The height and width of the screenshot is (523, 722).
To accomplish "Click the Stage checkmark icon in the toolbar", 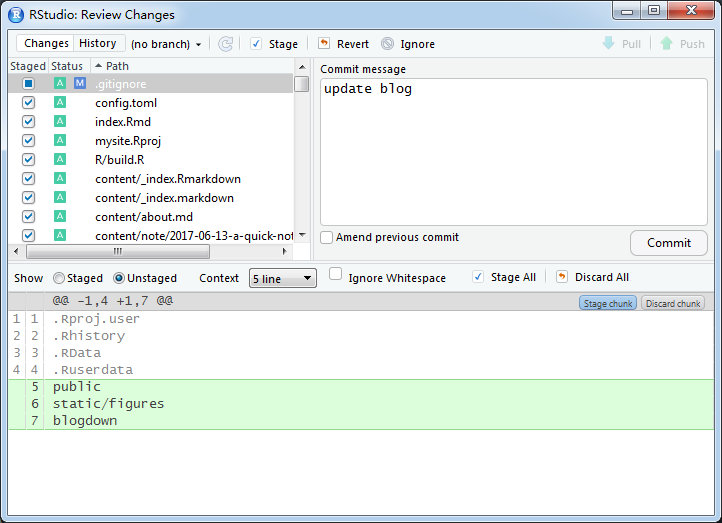I will click(256, 44).
